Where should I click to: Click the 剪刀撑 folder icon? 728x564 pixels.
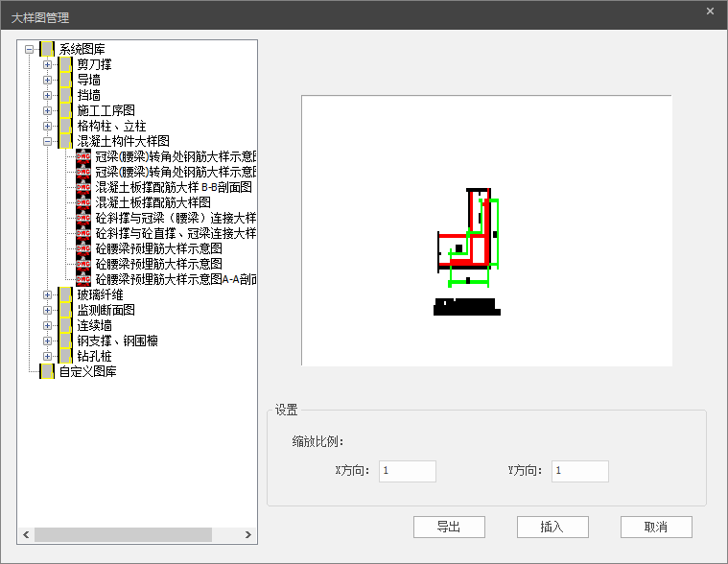click(65, 64)
